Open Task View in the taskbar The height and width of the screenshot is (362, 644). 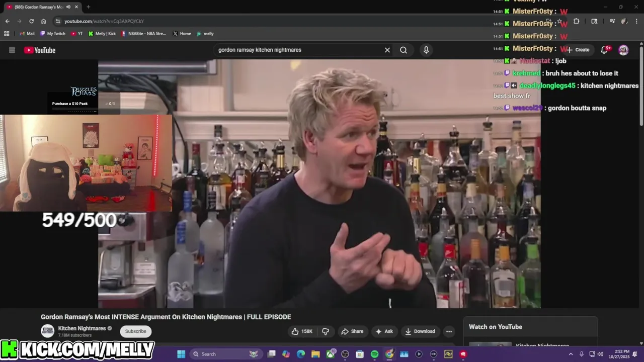(272, 354)
